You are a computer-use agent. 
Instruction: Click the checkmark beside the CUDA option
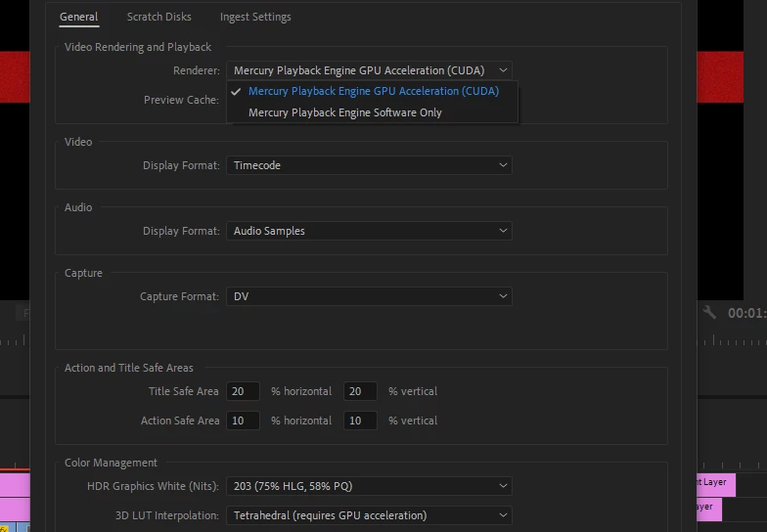point(236,92)
